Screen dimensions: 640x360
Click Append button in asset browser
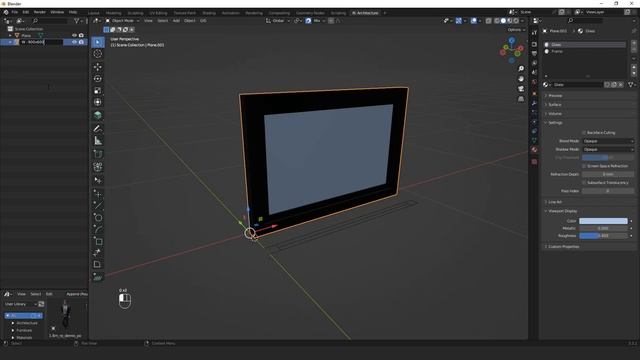[77, 294]
